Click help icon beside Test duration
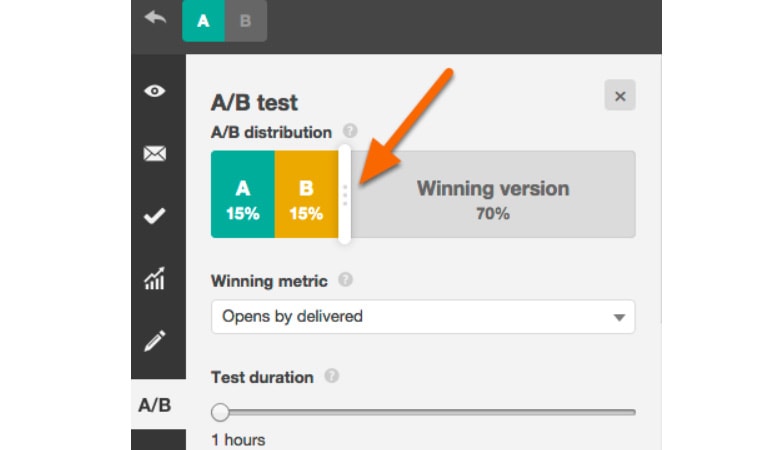The width and height of the screenshot is (768, 450). point(332,376)
